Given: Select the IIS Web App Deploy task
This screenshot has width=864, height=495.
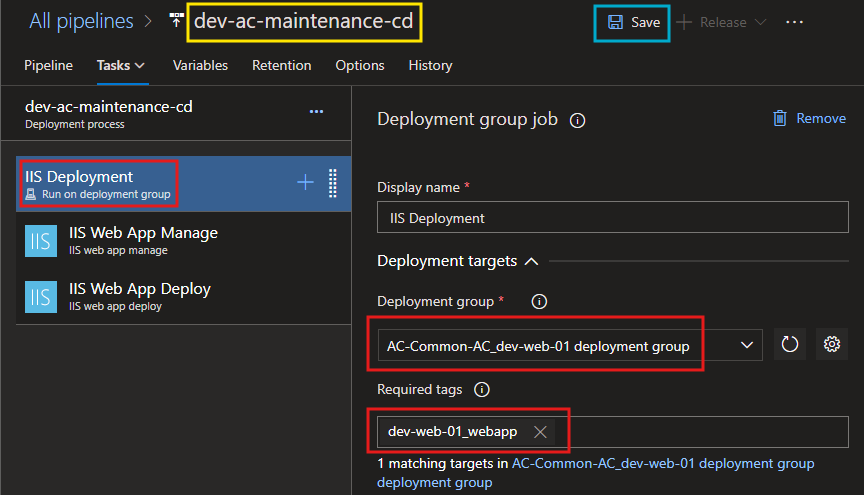Looking at the screenshot, I should [183, 297].
